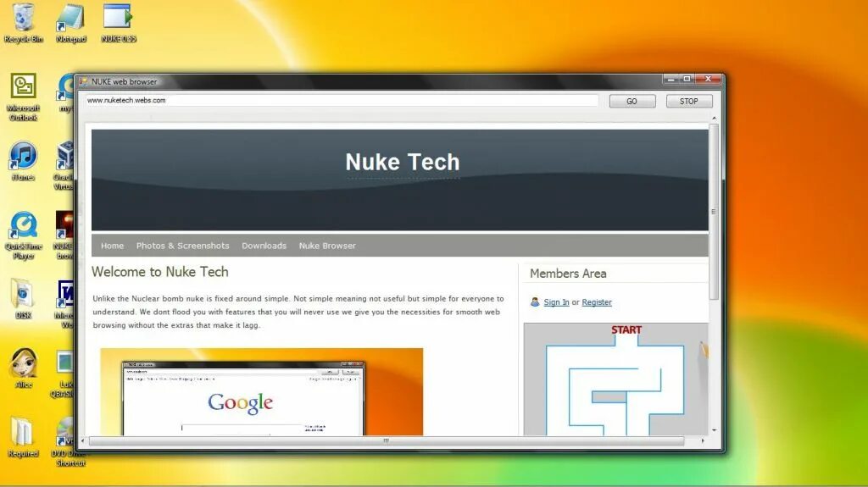Minimize the NUKE web browser window
The width and height of the screenshot is (868, 487).
671,79
